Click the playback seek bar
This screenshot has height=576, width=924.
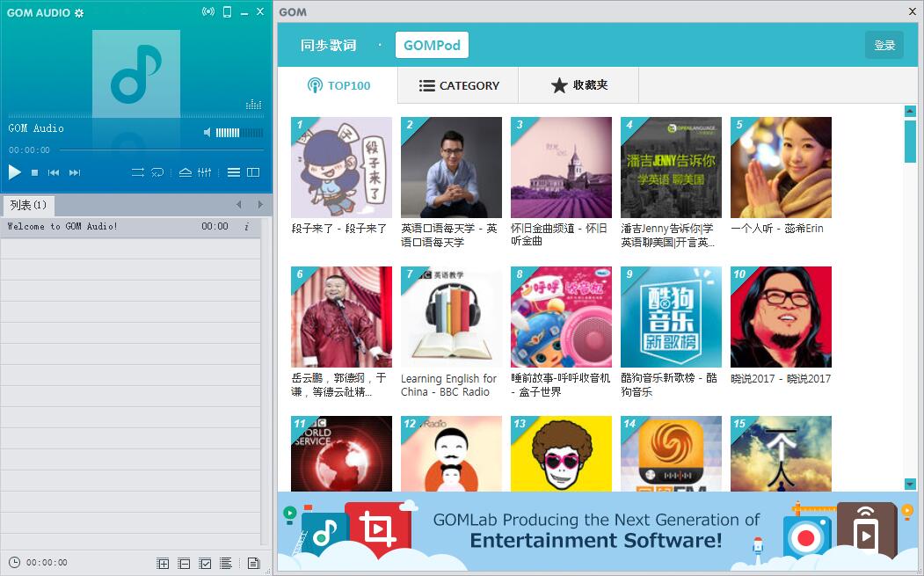tap(162, 149)
